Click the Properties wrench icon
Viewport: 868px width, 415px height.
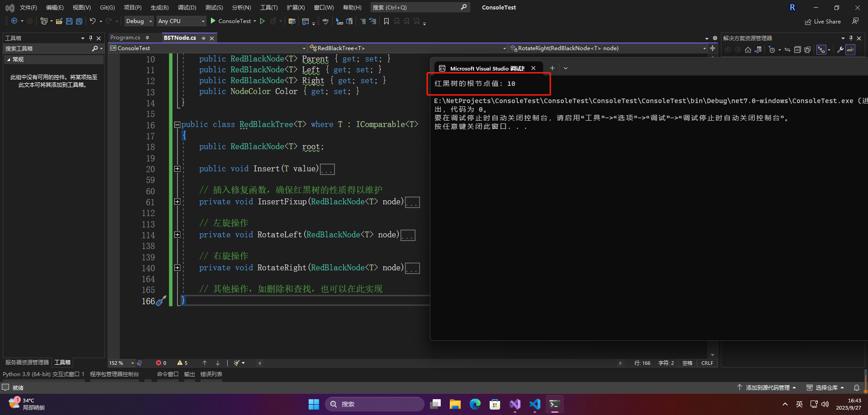840,50
